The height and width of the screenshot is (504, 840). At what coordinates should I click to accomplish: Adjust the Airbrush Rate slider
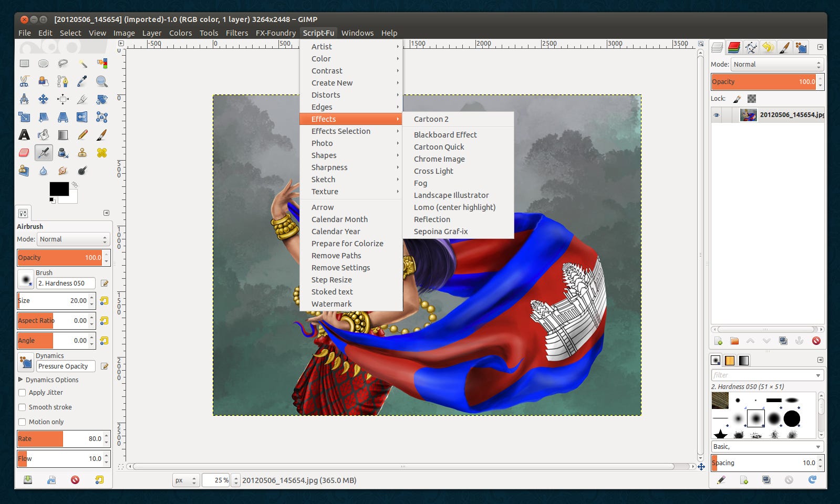[60, 439]
